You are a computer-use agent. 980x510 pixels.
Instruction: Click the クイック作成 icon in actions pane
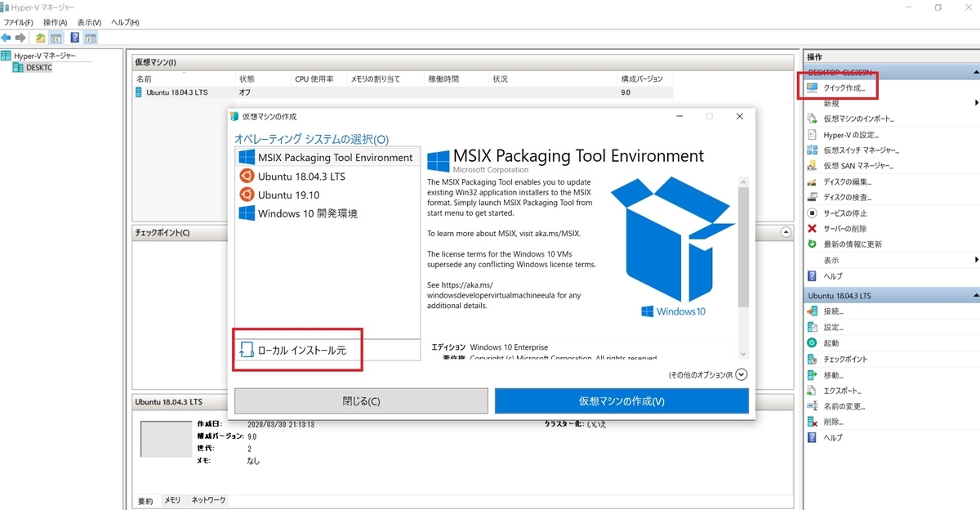[x=812, y=87]
